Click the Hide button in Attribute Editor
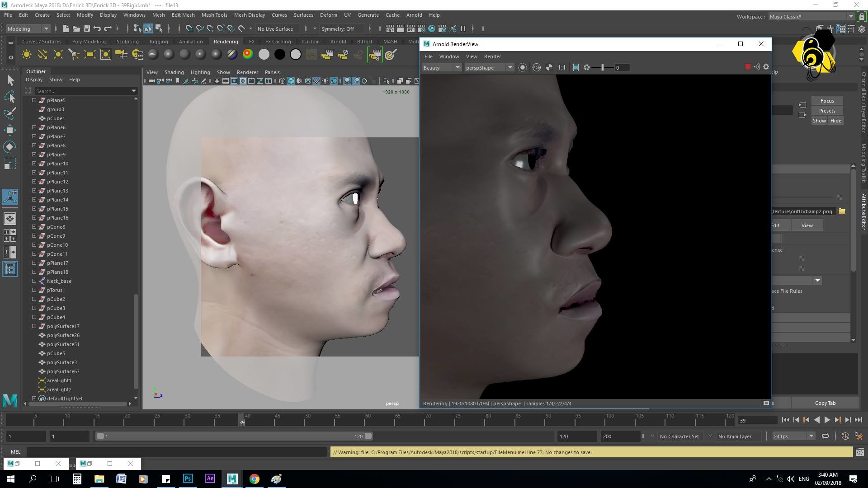 [x=835, y=121]
